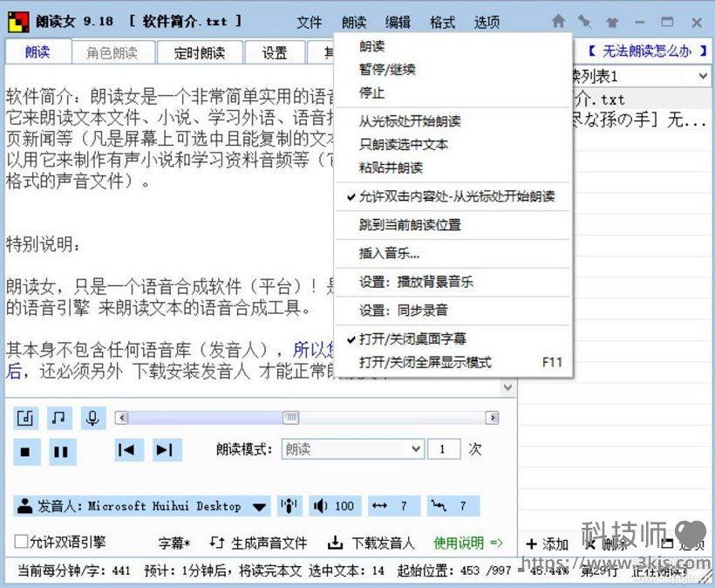
Task: Open the skin (shirt) icon
Action: click(x=612, y=22)
